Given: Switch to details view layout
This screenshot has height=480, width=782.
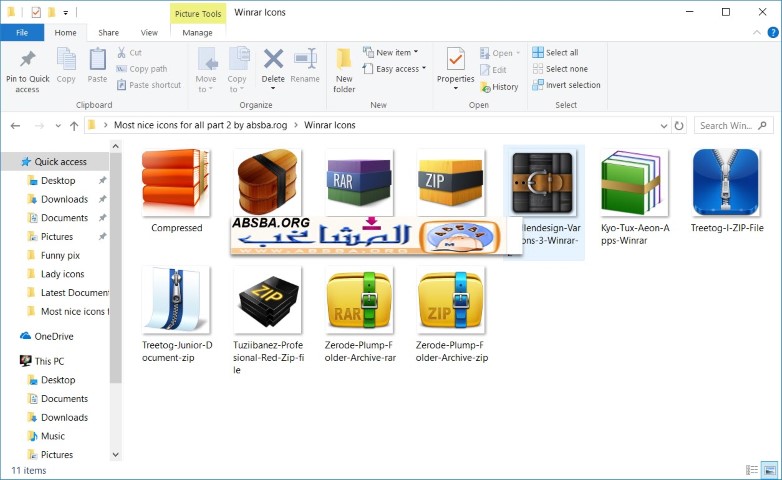Looking at the screenshot, I should tap(752, 470).
